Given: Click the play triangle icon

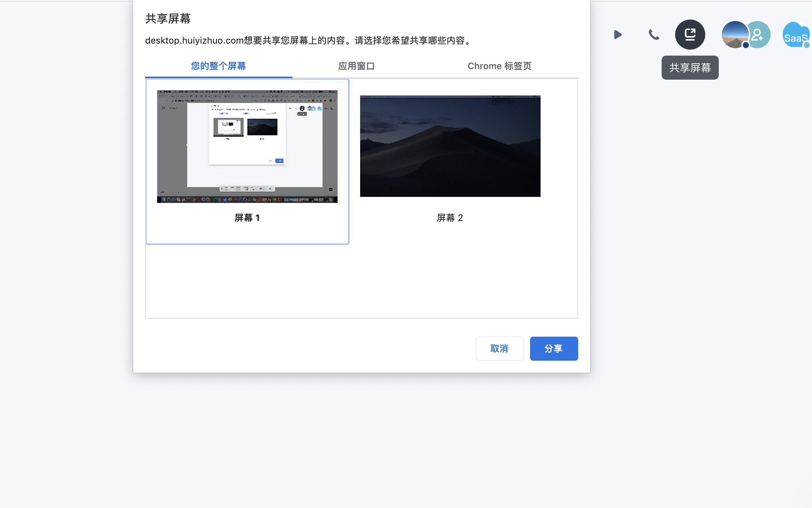Looking at the screenshot, I should click(x=618, y=35).
